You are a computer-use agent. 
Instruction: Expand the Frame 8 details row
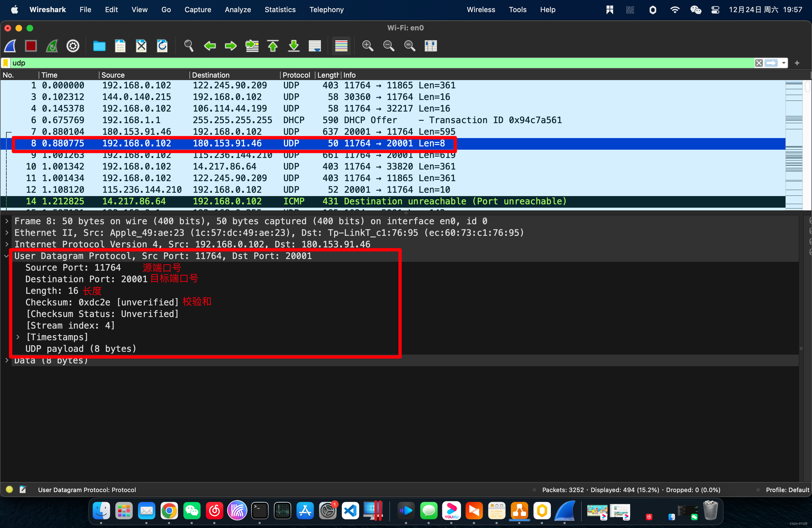(7, 221)
